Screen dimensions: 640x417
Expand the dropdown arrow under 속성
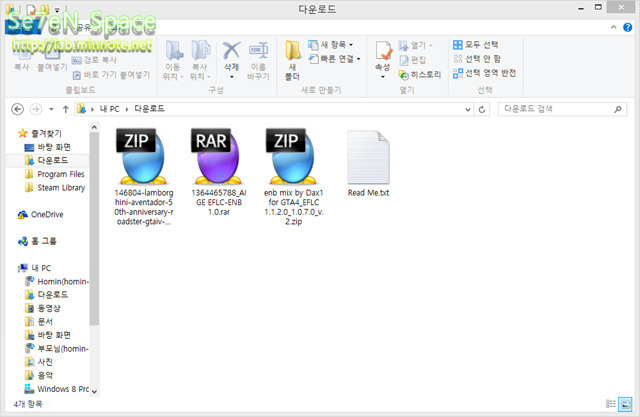383,77
